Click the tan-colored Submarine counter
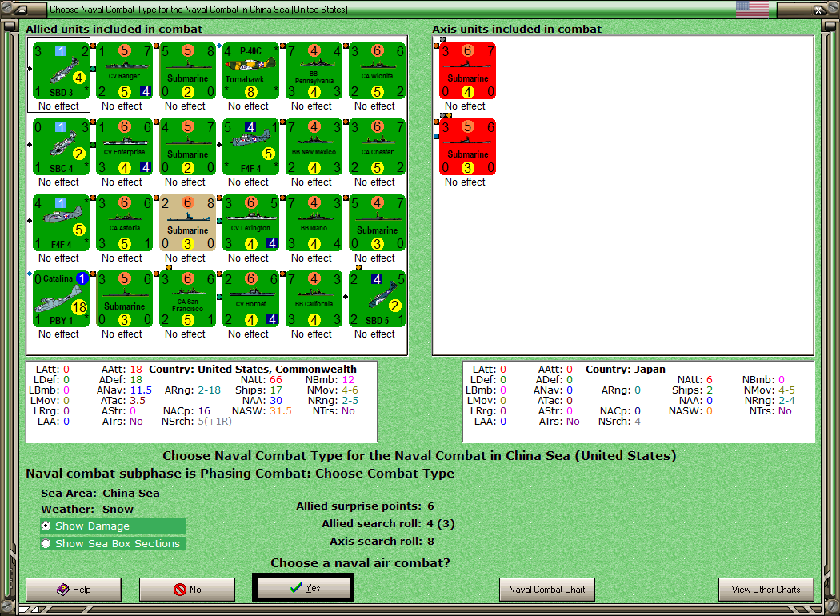The height and width of the screenshot is (616, 840). pyautogui.click(x=187, y=223)
